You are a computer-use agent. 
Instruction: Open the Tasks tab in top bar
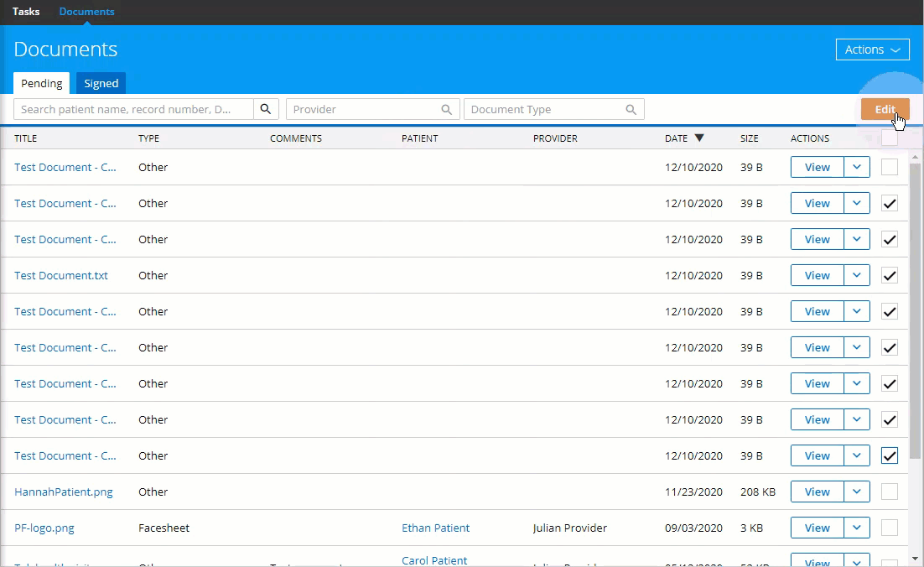pyautogui.click(x=26, y=12)
